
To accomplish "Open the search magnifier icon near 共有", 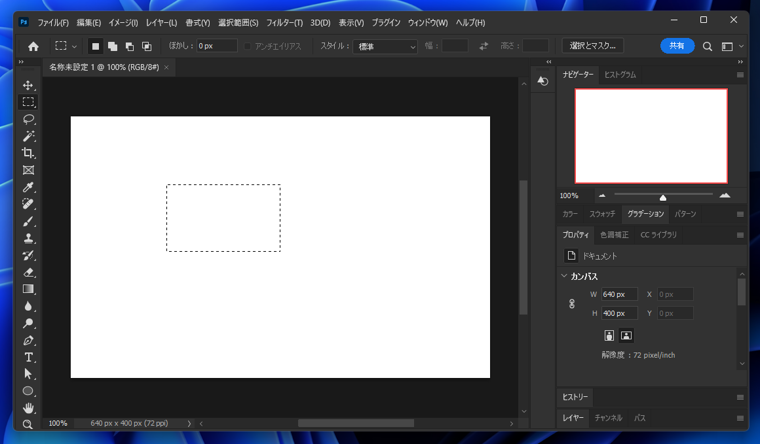I will click(x=707, y=46).
